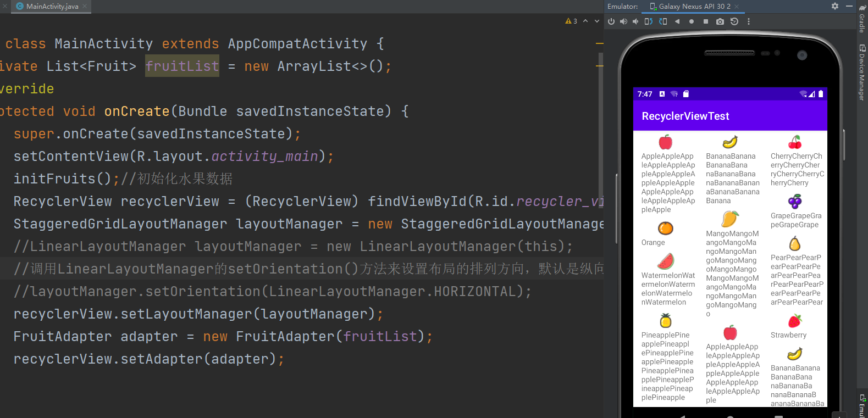Click the emulator Home circle button

click(692, 21)
